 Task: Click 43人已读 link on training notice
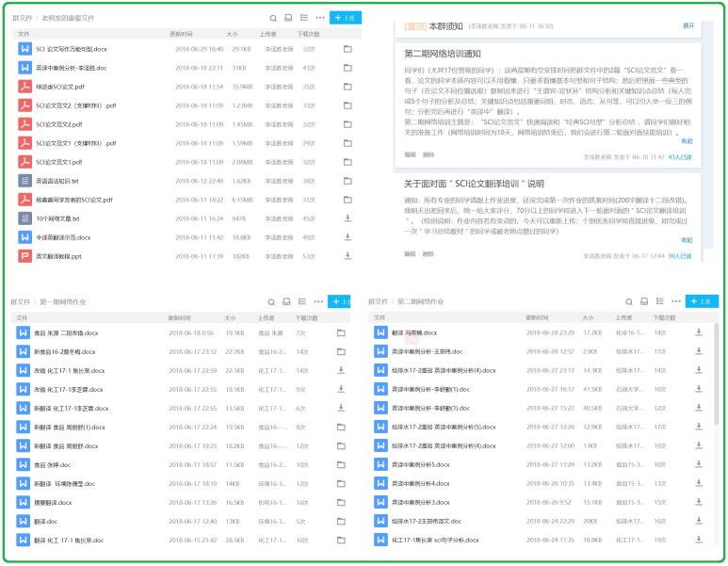(680, 157)
